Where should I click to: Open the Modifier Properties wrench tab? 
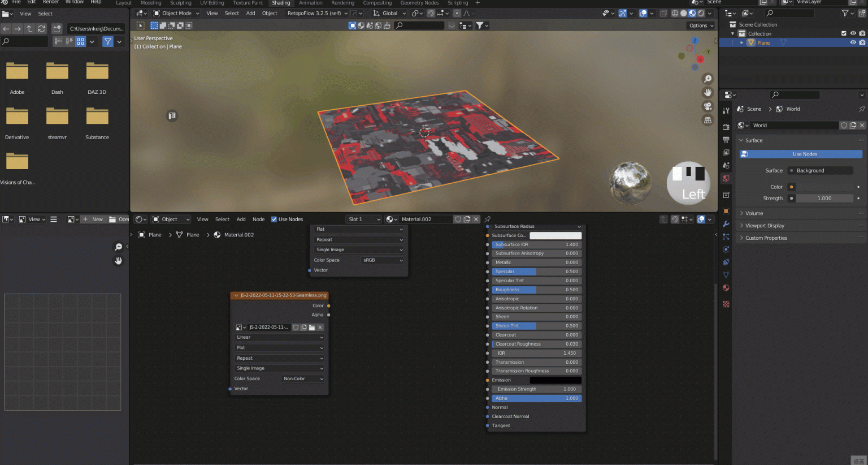point(726,224)
